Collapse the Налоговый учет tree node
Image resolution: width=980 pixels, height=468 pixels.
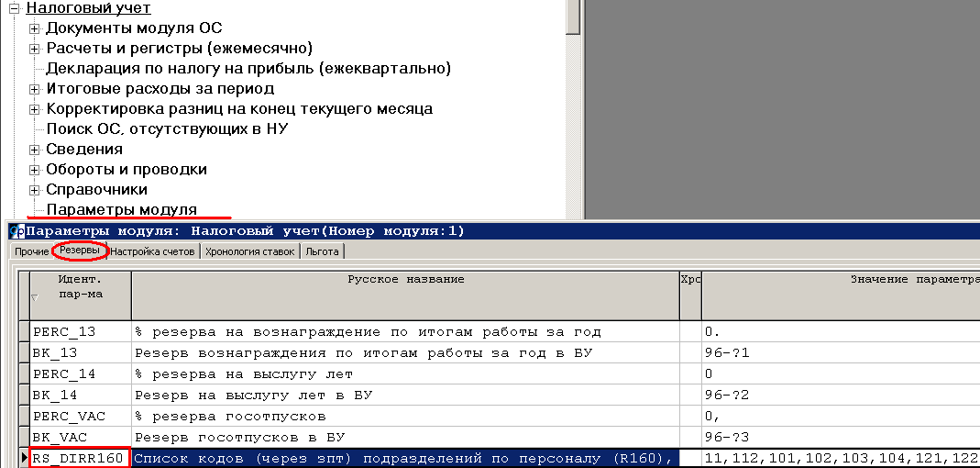pyautogui.click(x=14, y=8)
